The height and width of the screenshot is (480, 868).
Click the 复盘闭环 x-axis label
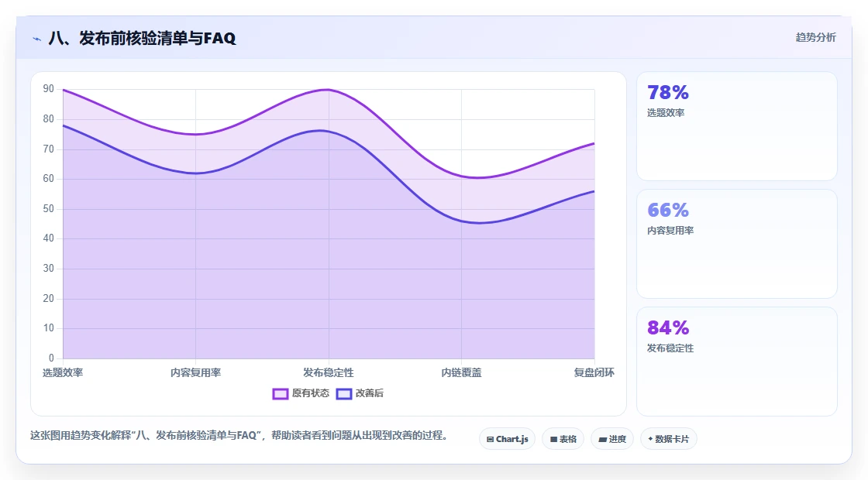594,372
